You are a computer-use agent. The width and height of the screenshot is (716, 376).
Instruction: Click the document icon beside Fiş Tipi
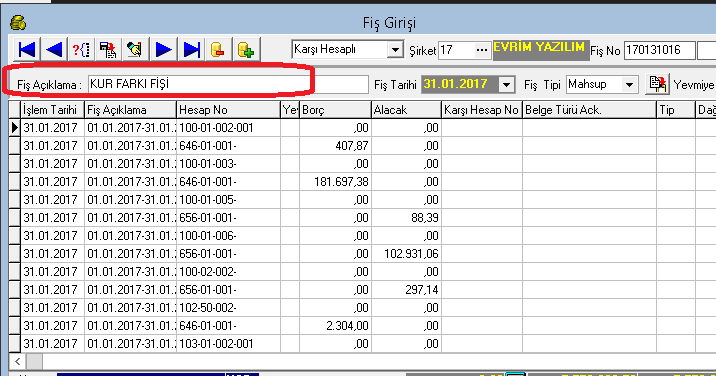click(657, 84)
